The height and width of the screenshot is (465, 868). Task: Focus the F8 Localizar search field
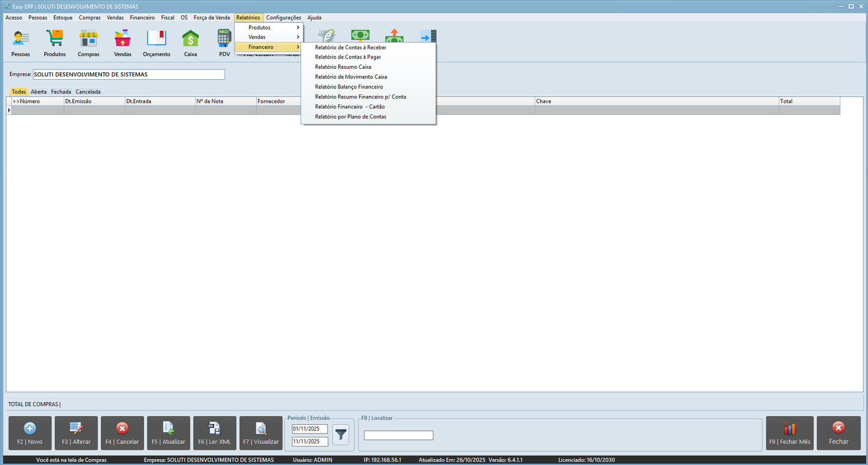[398, 435]
